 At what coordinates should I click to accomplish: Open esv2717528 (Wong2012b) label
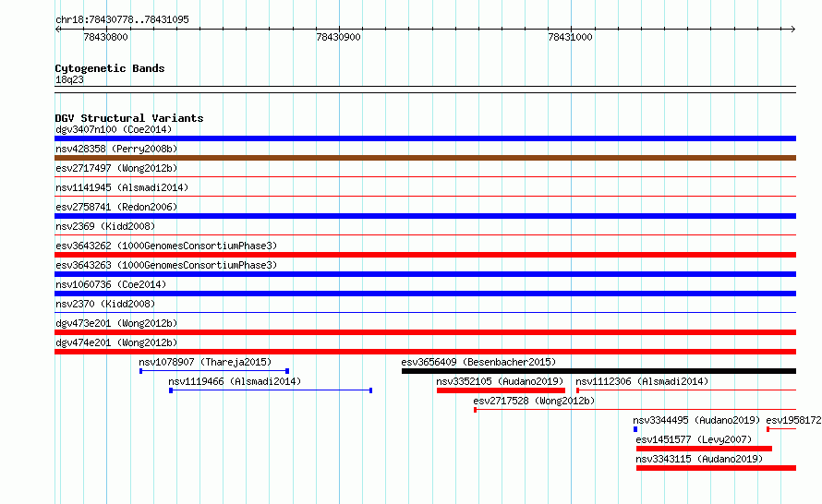click(534, 401)
